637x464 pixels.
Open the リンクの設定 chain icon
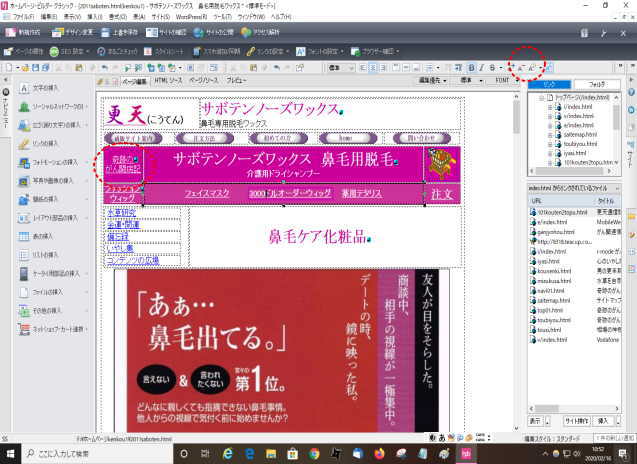(251, 52)
